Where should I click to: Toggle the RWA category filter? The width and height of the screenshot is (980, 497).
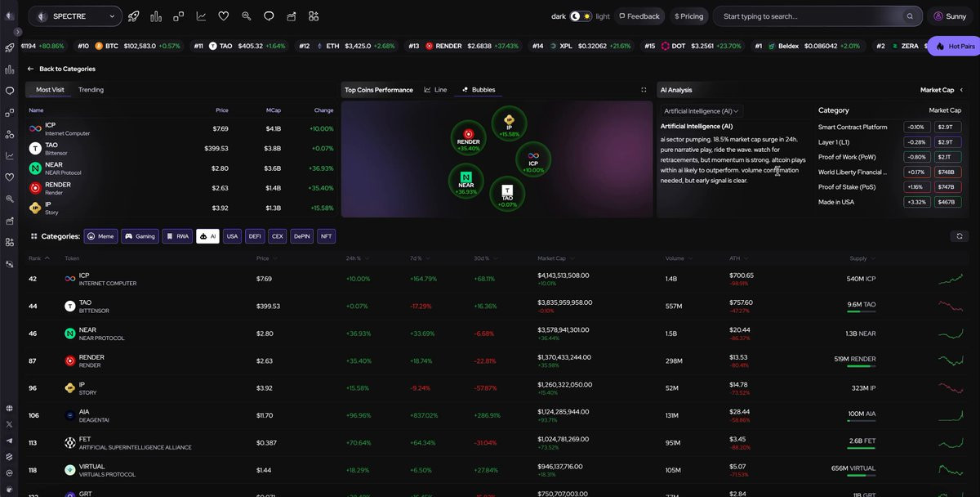(177, 236)
